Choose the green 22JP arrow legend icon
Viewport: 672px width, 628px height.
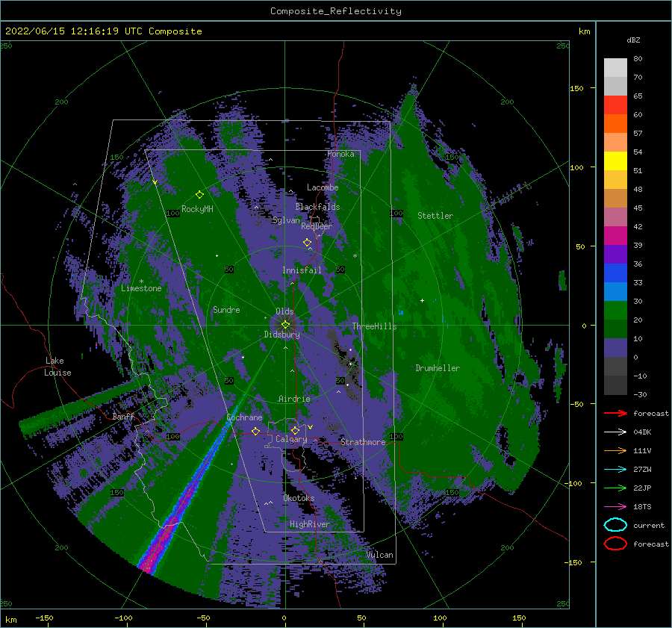(615, 488)
